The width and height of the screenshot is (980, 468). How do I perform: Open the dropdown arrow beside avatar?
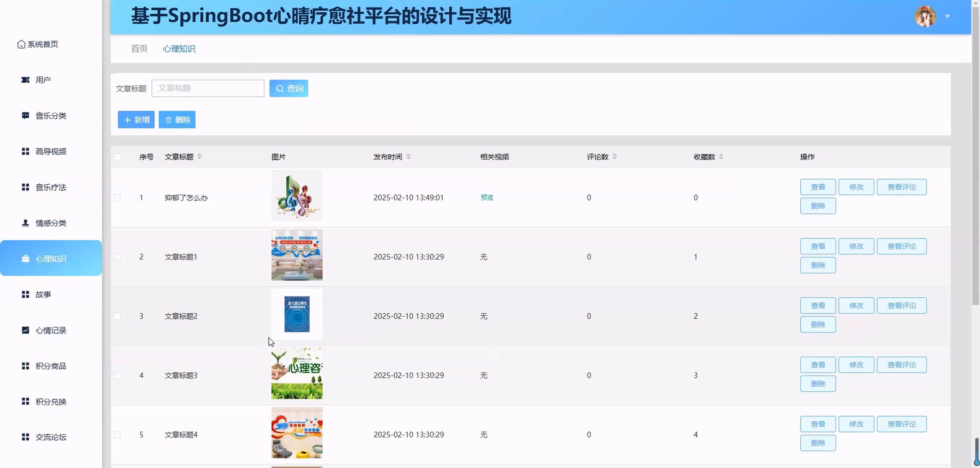tap(947, 16)
